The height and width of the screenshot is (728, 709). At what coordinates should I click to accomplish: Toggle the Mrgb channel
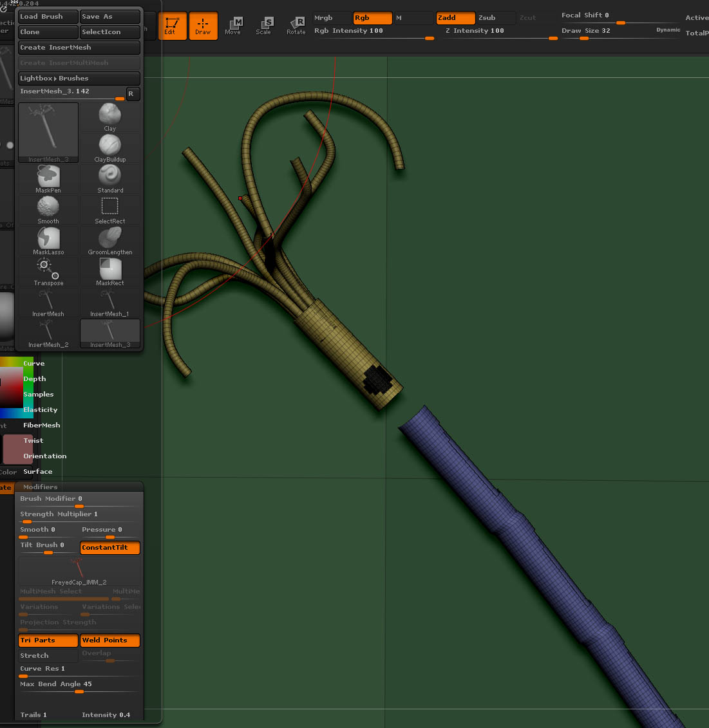[331, 17]
